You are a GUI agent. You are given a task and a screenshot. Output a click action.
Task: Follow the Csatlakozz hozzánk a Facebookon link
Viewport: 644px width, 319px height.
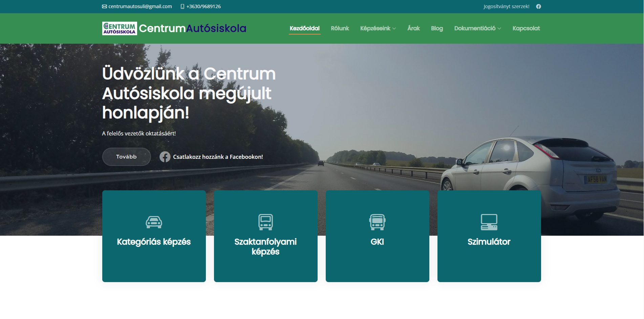point(218,157)
